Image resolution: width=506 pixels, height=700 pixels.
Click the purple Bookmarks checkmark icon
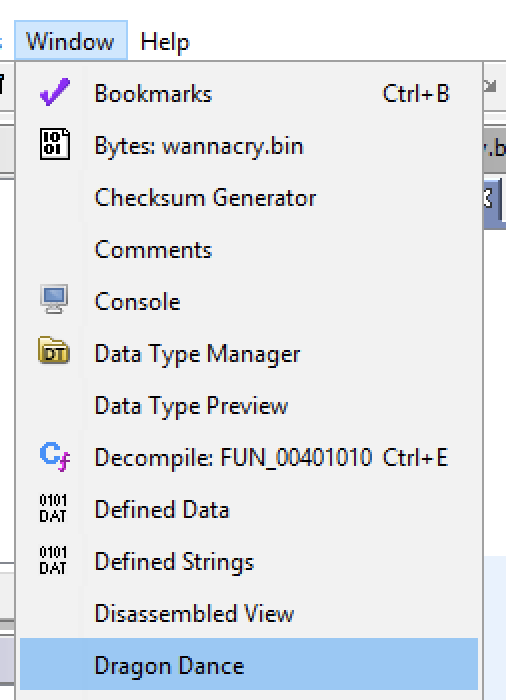tap(54, 92)
